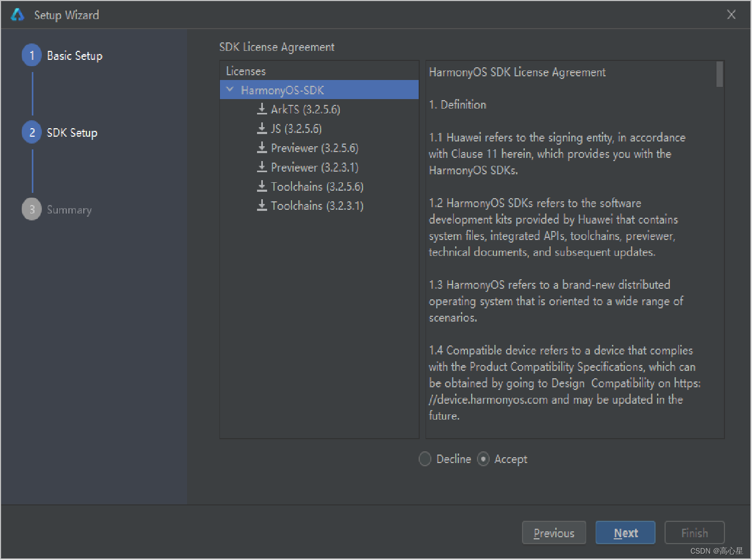The height and width of the screenshot is (560, 752).
Task: Click the Previous button
Action: [554, 532]
